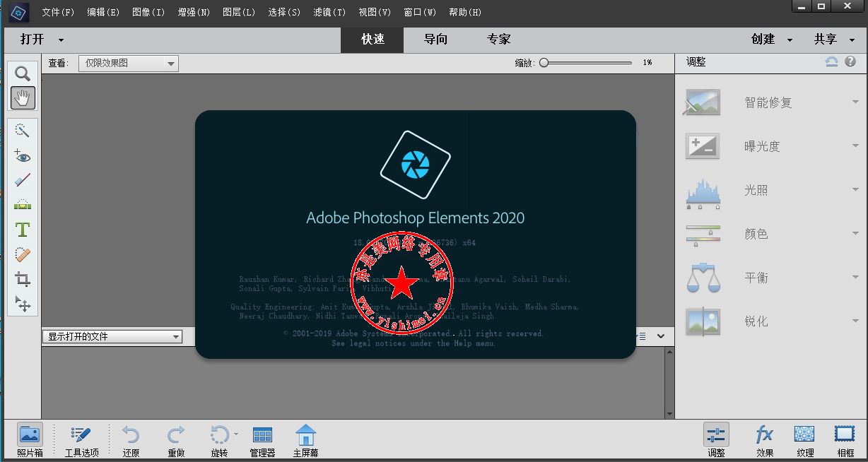Switch to the 快速 (Quick) tab
The height and width of the screenshot is (462, 868).
coord(373,40)
